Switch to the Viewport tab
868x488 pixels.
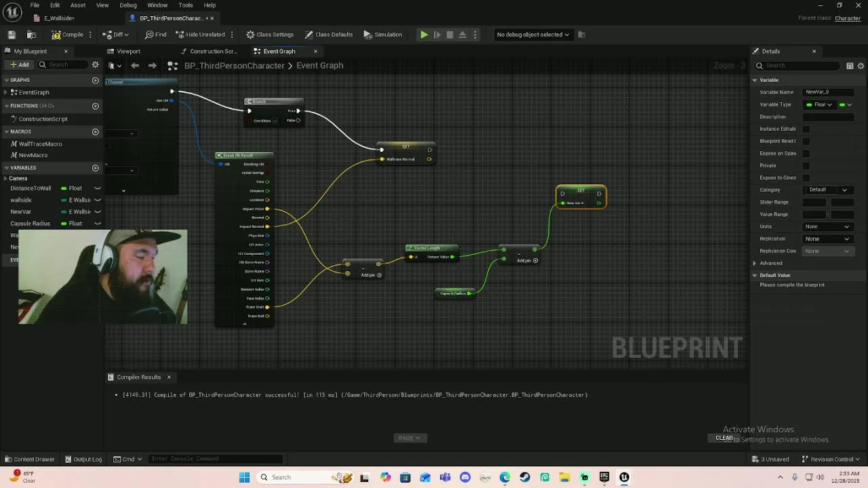pyautogui.click(x=128, y=52)
